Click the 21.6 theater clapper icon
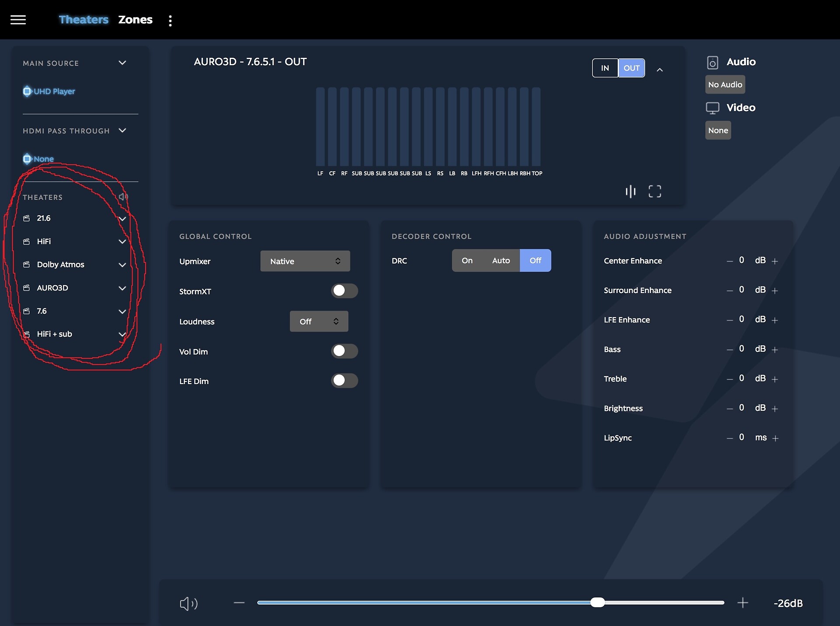Image resolution: width=840 pixels, height=626 pixels. point(27,218)
